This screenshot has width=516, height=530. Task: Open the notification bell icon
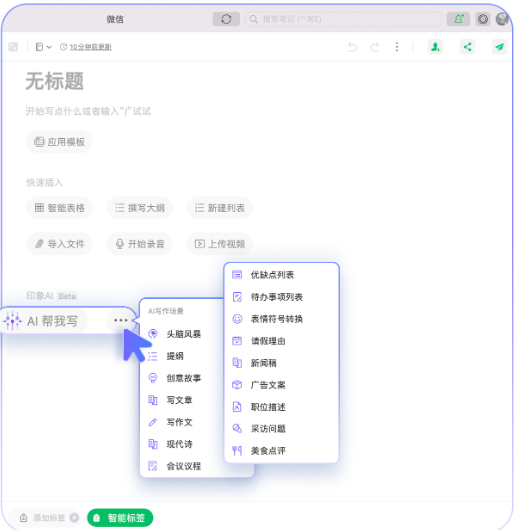point(458,19)
